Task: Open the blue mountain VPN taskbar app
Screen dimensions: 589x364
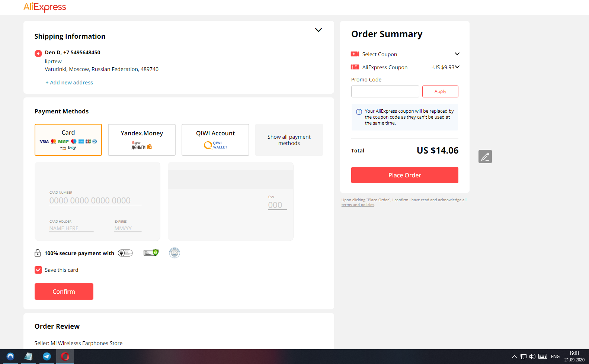Action: tap(10, 357)
